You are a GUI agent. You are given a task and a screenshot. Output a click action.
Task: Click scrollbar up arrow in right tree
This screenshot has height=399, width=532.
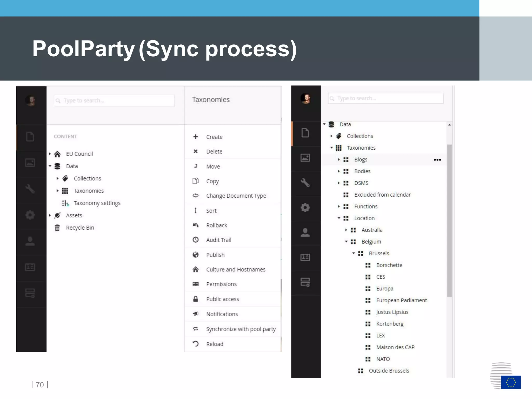click(x=449, y=125)
